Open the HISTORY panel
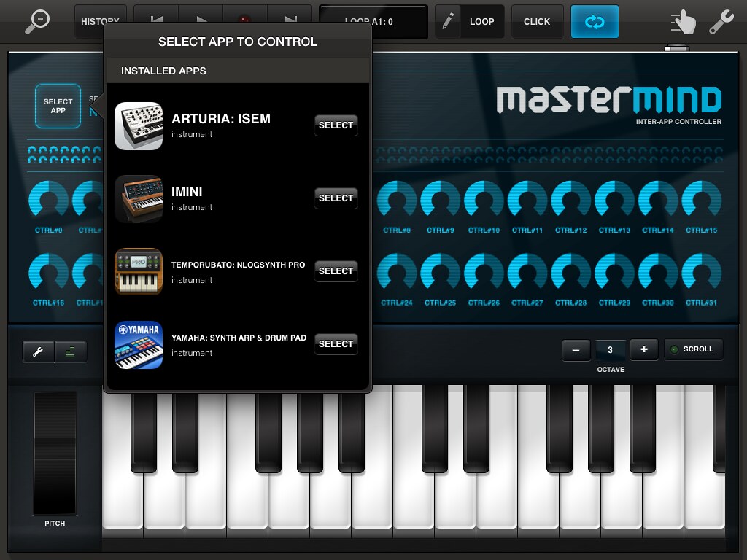Image resolution: width=747 pixels, height=560 pixels. [100, 21]
